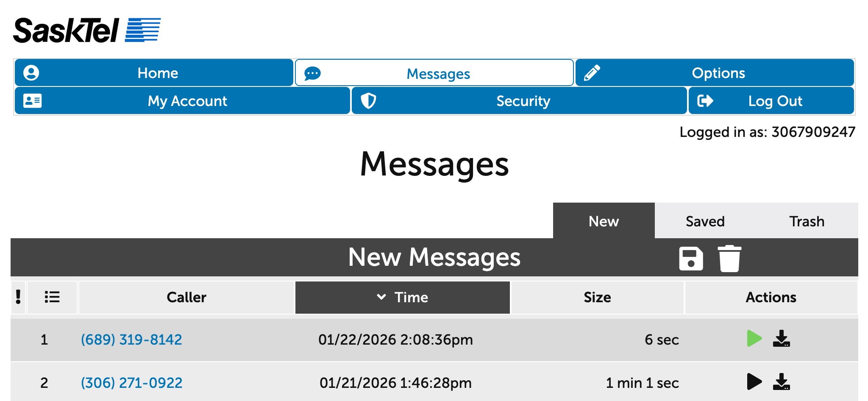Click the SaskTel logo
The width and height of the screenshot is (868, 401).
click(x=87, y=30)
